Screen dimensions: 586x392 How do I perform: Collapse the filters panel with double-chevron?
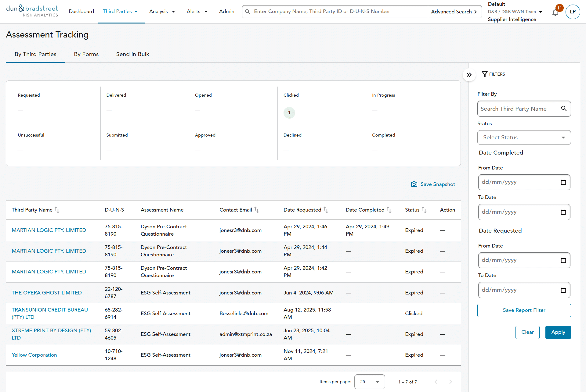tap(469, 75)
